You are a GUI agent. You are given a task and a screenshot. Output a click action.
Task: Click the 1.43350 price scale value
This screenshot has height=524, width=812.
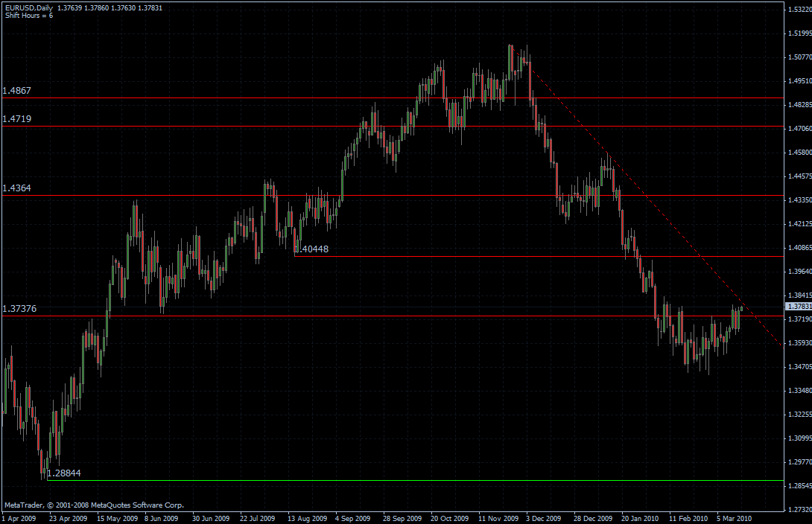[800, 199]
